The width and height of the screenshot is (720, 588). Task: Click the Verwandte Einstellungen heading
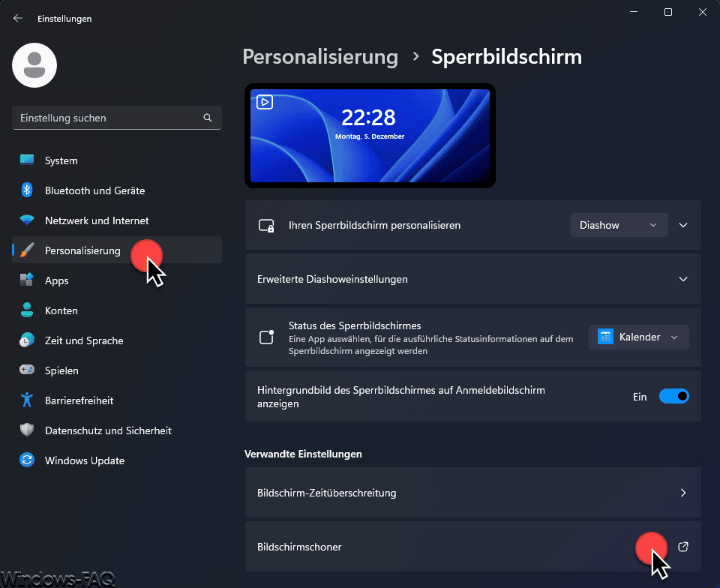(x=303, y=454)
